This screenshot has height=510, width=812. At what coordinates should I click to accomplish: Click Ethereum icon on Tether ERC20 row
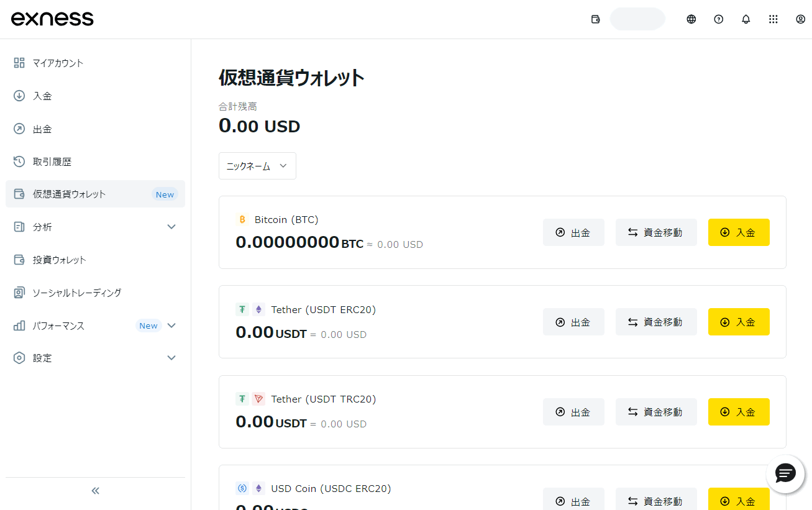pos(258,309)
